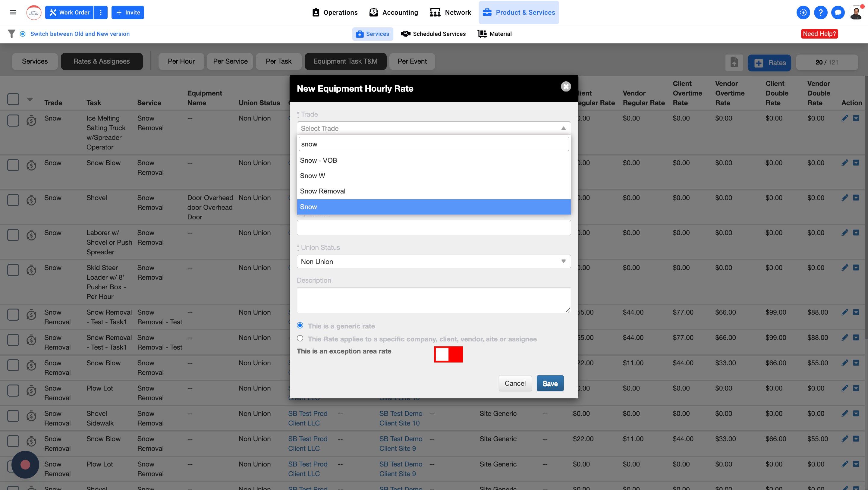Click edit pencil for Ice Melting row
868x490 pixels.
pos(844,118)
